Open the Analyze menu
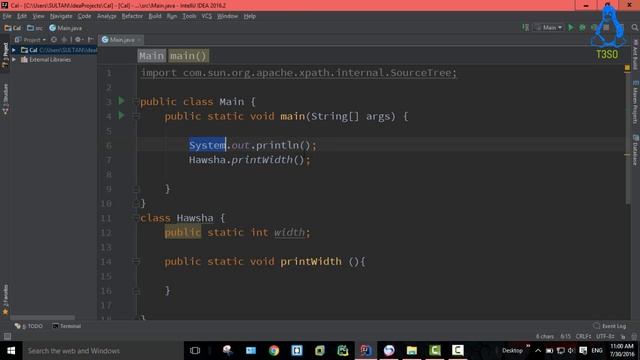 point(107,16)
